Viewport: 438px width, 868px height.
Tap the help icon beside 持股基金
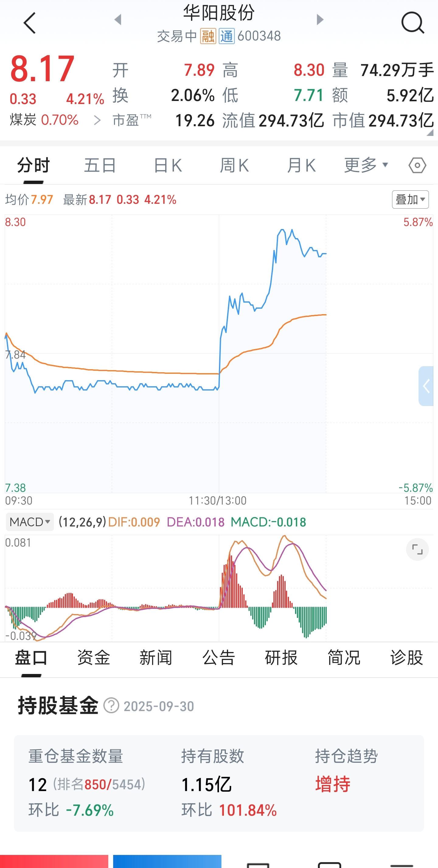[111, 706]
